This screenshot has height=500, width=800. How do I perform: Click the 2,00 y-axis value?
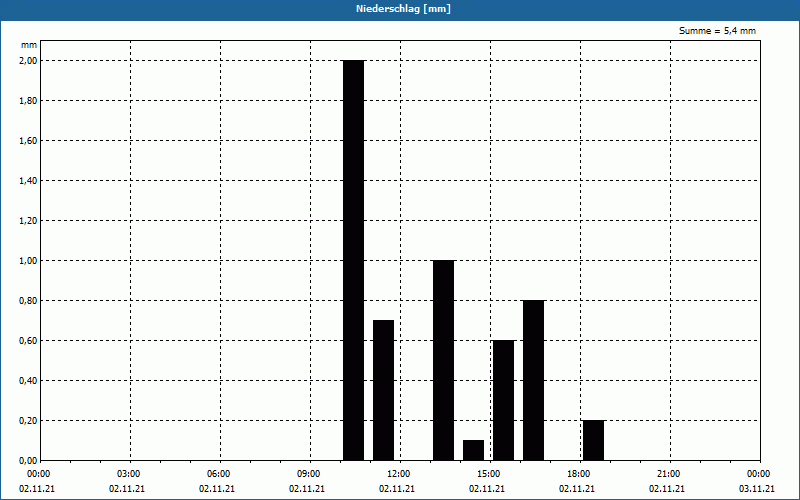[x=28, y=61]
